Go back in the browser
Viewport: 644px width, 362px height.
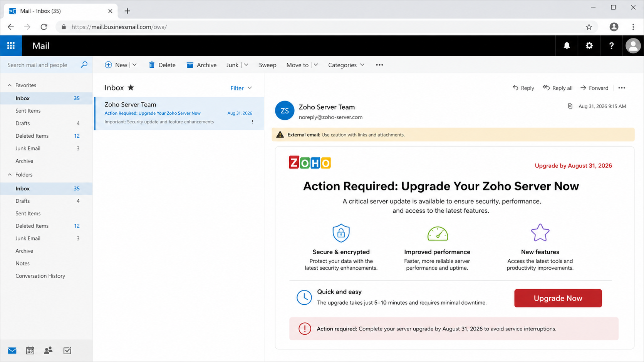(x=11, y=27)
